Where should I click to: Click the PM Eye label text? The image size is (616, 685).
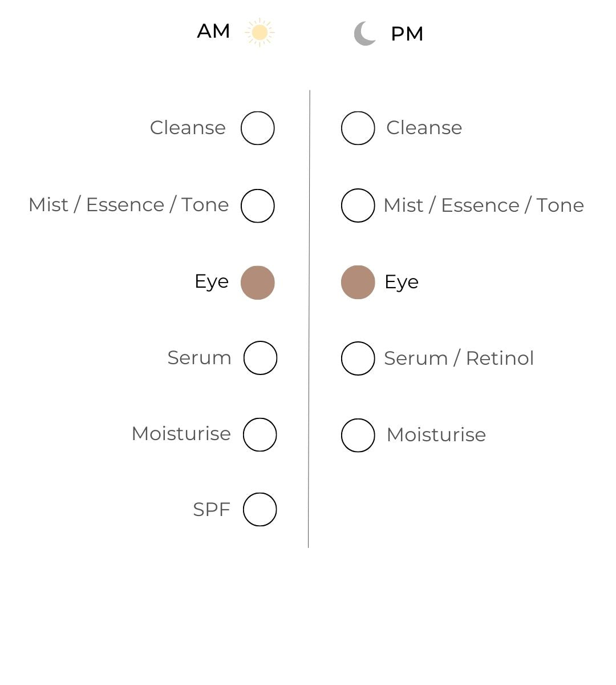click(x=402, y=282)
